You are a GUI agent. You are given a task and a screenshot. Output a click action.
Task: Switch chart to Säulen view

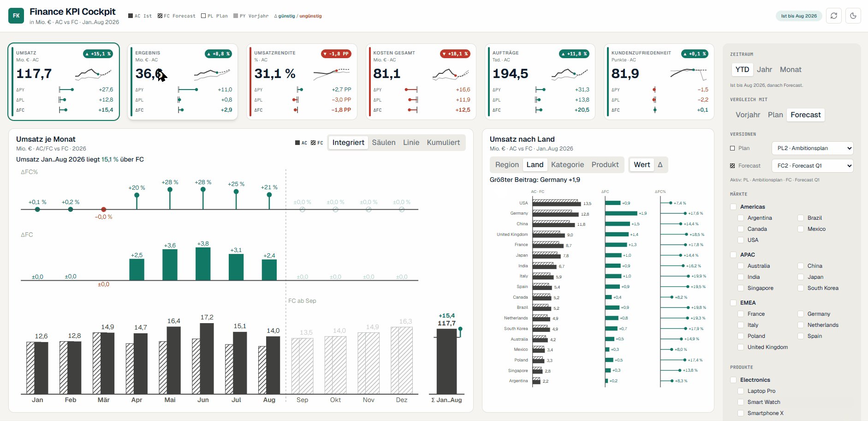tap(384, 143)
